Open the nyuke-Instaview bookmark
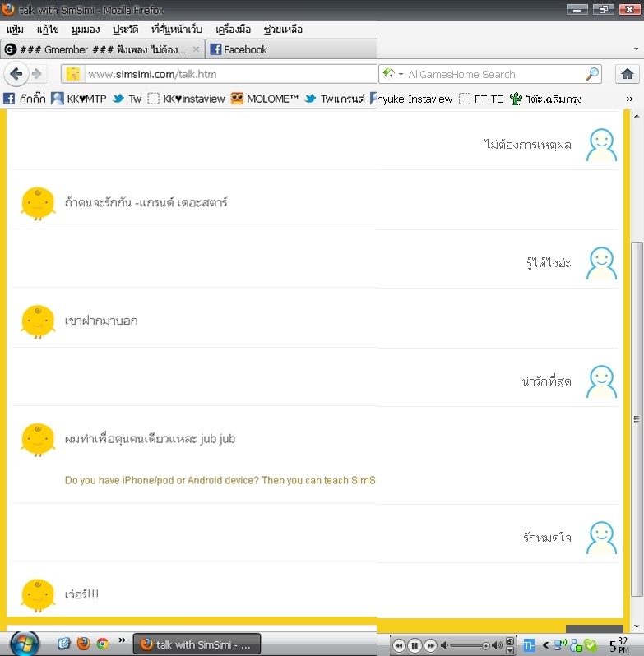Image resolution: width=644 pixels, height=656 pixels. coord(411,99)
